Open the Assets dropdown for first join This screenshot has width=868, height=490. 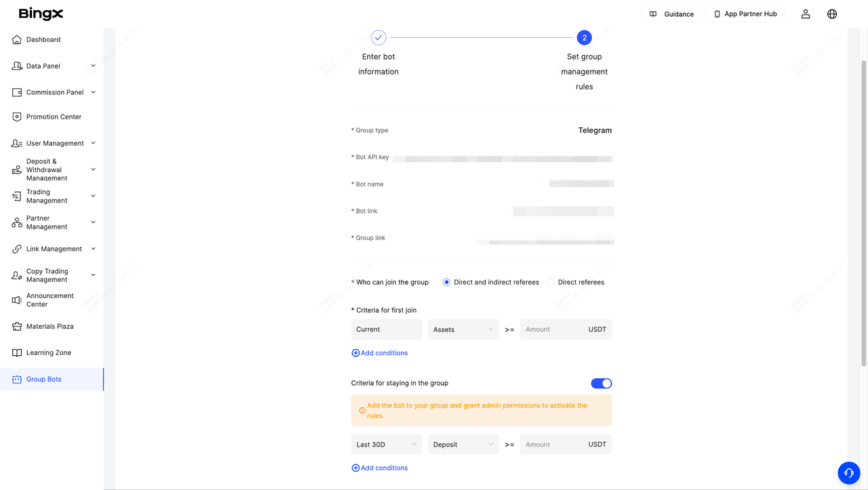(463, 330)
